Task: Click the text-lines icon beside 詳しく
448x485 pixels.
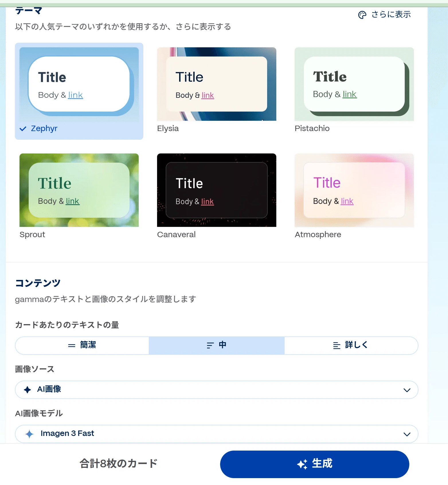Action: coord(337,345)
